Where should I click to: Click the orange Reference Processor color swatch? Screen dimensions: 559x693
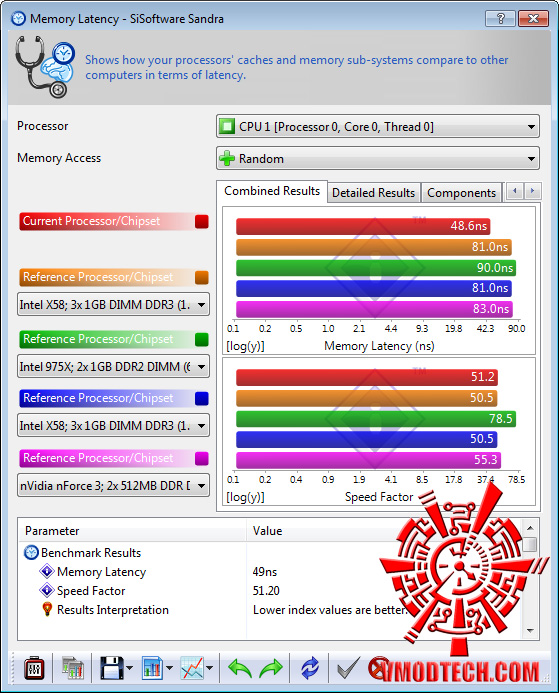202,277
